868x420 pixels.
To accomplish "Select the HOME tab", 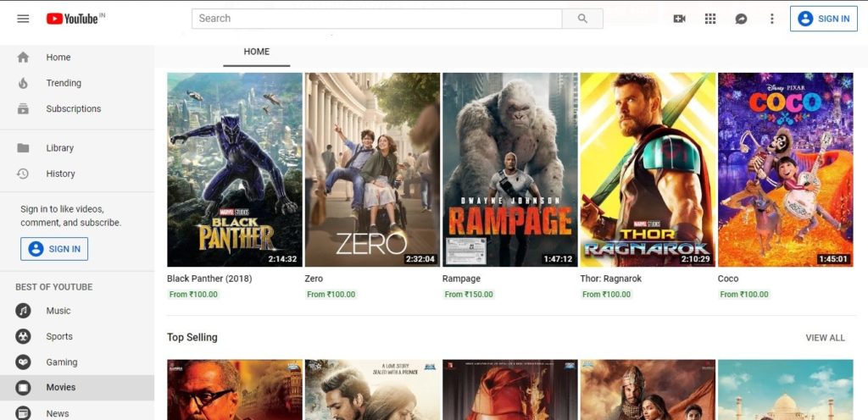I will [x=256, y=52].
